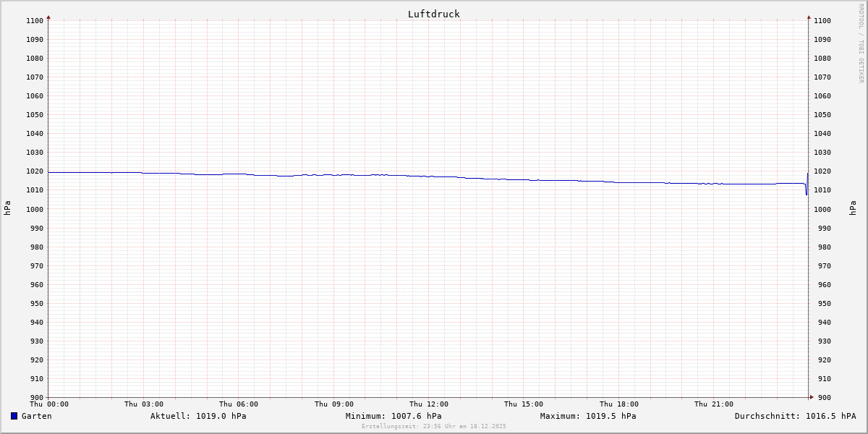Click the RRDTOOL / TOBI OETIKER watermark

pos(861,43)
